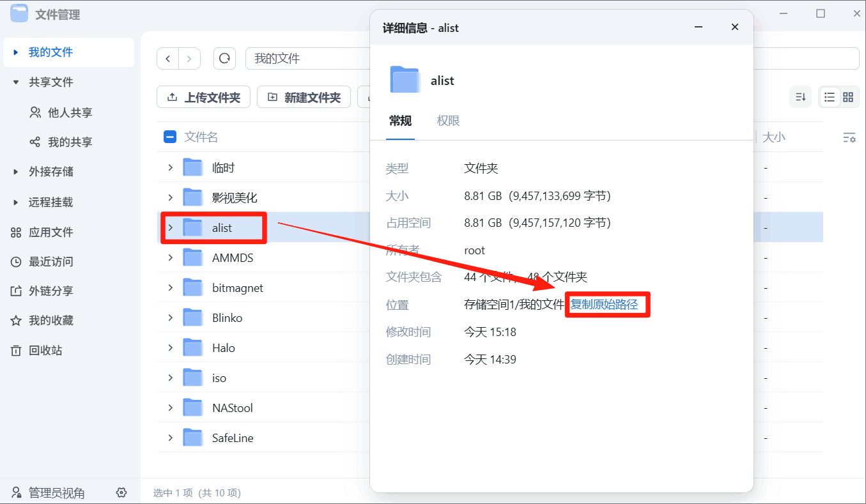Open 回收站 recycle bin
866x504 pixels.
coord(45,350)
